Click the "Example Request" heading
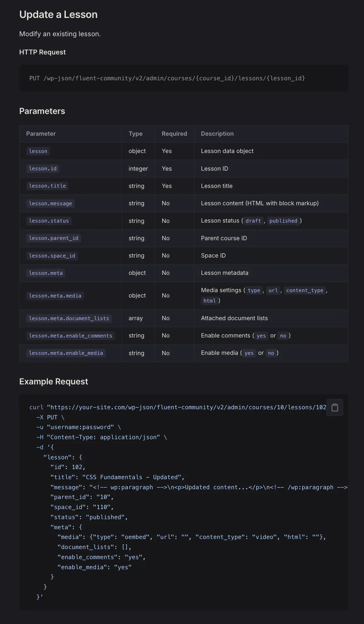Screen dimensions: 364x624 pyautogui.click(x=54, y=382)
